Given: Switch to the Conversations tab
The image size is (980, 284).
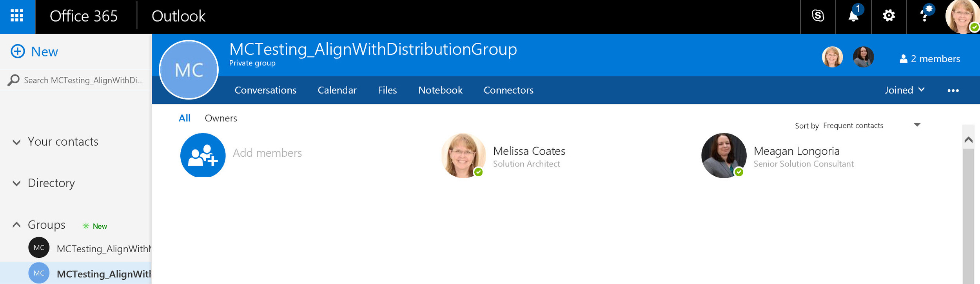Looking at the screenshot, I should click(265, 90).
